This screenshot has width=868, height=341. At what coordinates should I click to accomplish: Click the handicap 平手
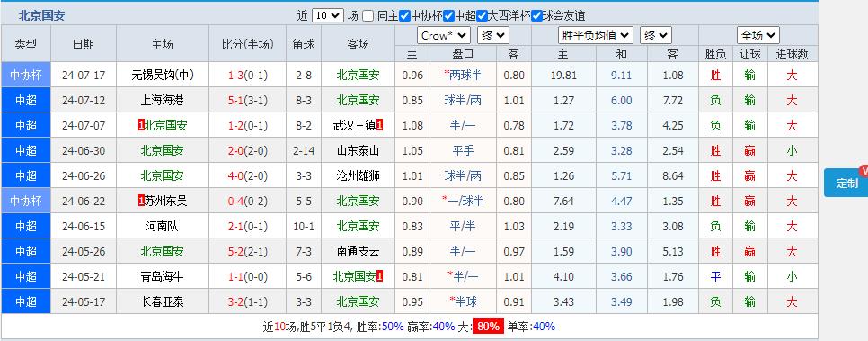coord(463,150)
